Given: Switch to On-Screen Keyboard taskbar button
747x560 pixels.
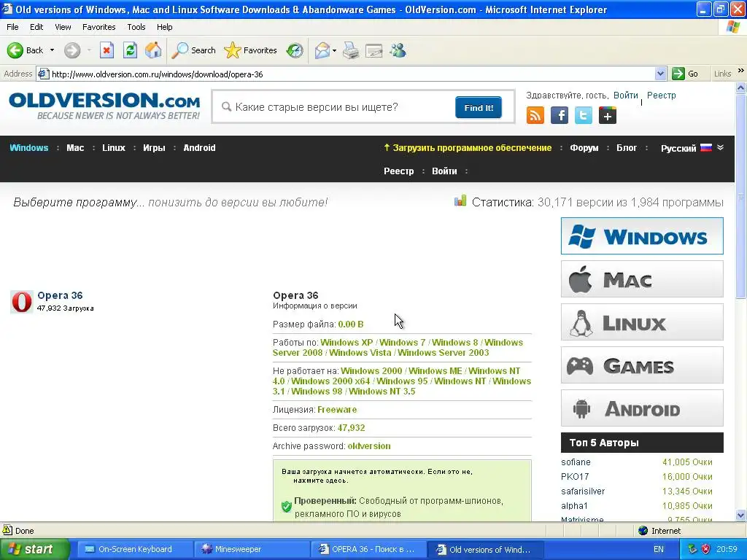Looking at the screenshot, I should tap(134, 549).
